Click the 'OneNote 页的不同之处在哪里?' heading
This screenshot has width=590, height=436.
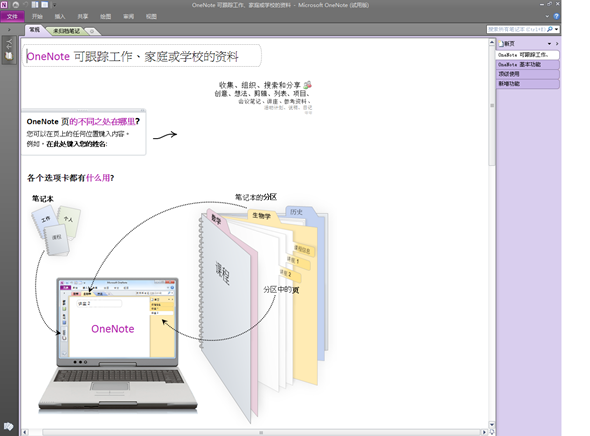[x=83, y=122]
